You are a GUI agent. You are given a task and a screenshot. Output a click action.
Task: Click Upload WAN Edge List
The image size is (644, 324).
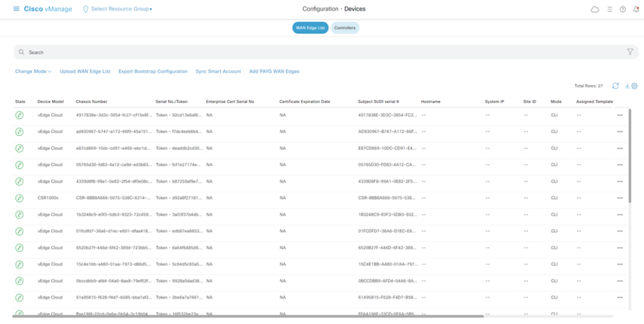(x=85, y=72)
